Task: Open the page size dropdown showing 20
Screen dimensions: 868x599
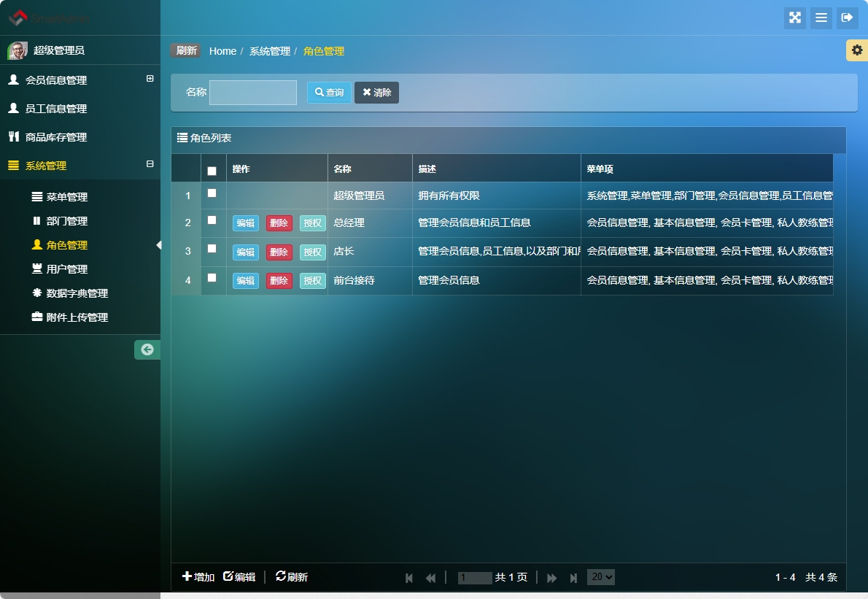Action: [600, 577]
